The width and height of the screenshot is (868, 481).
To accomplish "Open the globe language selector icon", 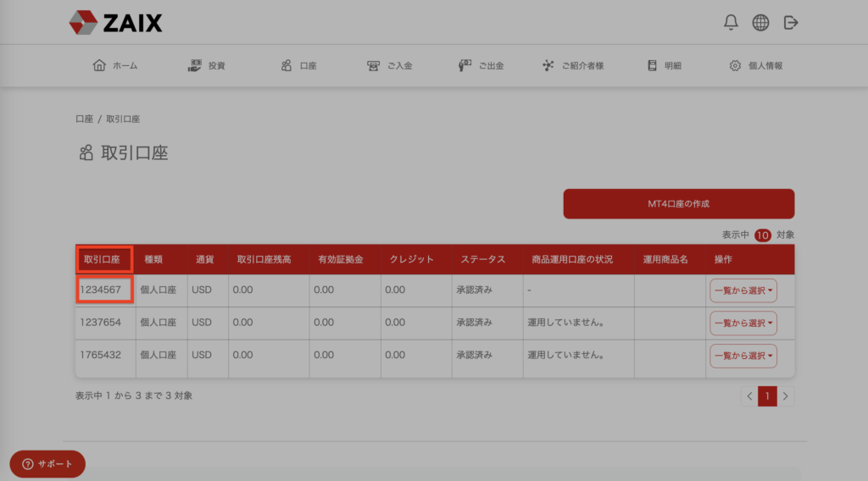I will coord(760,23).
